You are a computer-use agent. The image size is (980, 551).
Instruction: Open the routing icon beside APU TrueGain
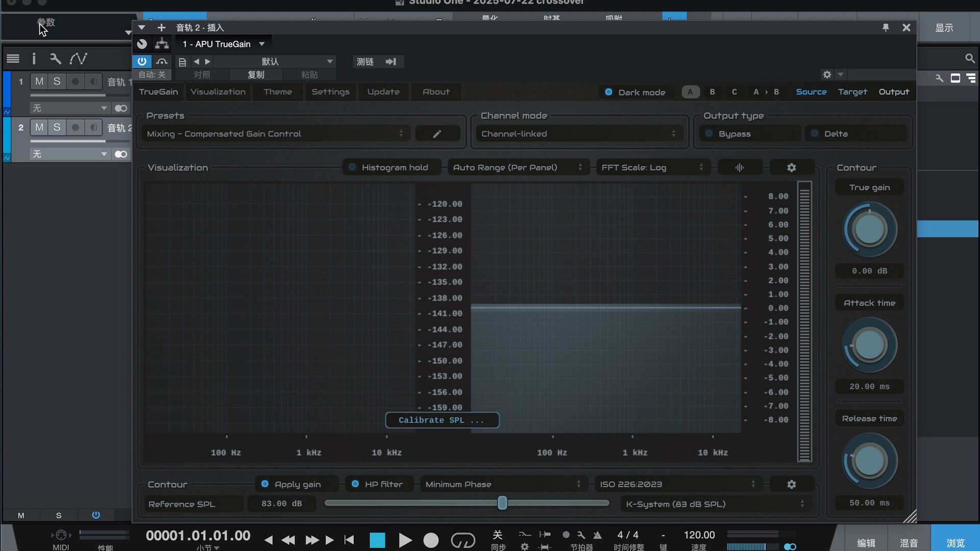click(162, 44)
